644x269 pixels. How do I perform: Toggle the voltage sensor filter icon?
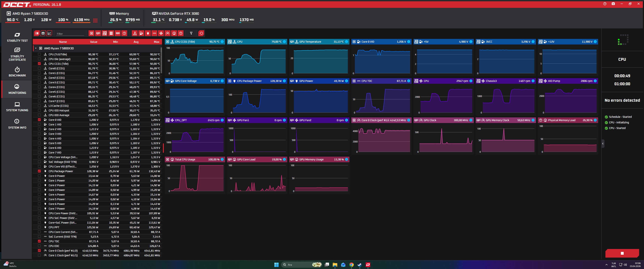[x=141, y=33]
